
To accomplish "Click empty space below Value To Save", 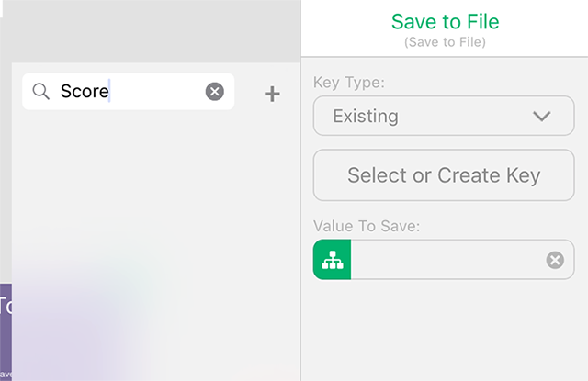I will click(445, 330).
